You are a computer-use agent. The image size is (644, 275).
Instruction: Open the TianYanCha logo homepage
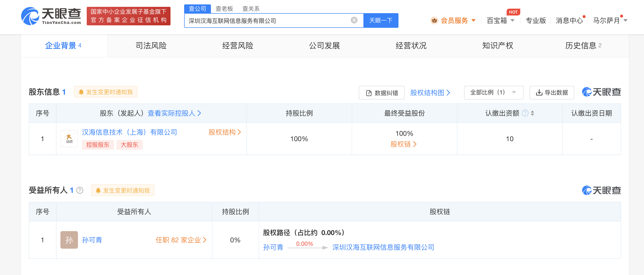(51, 16)
